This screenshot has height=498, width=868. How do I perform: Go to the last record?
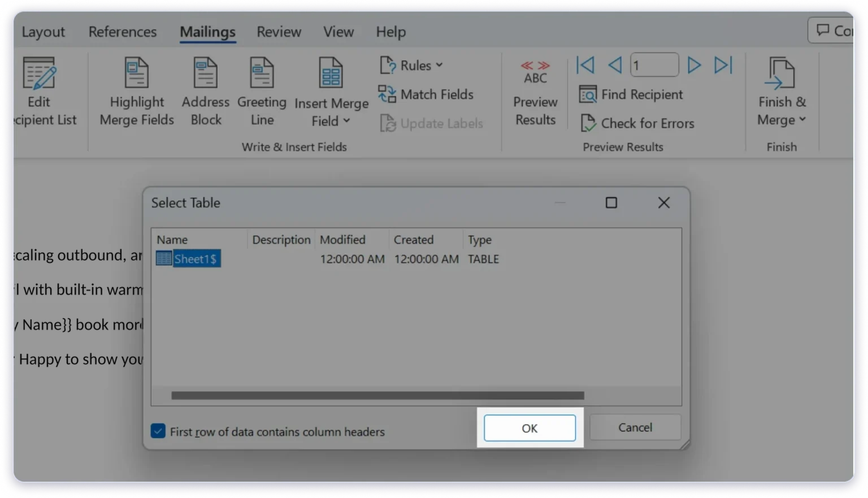(x=723, y=65)
